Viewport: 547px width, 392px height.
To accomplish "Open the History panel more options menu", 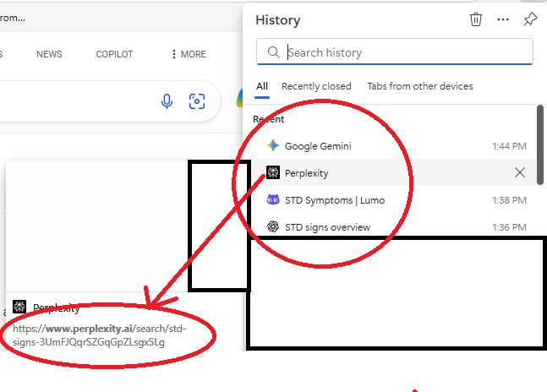I will (503, 19).
